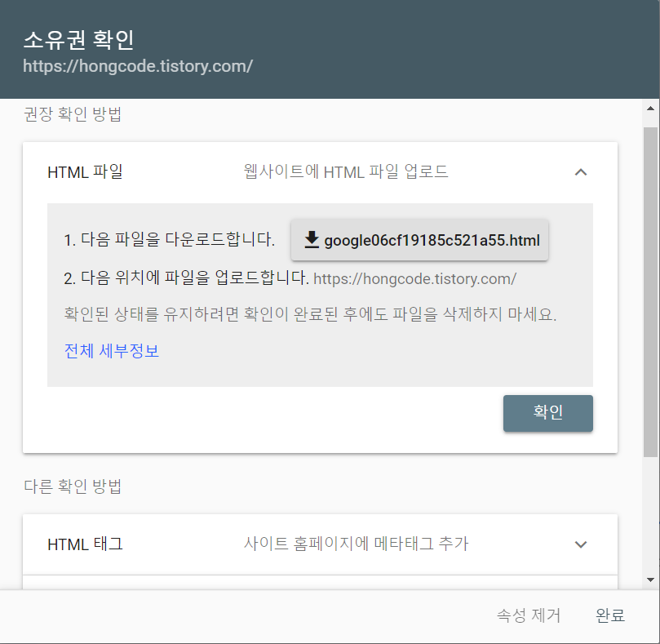Image resolution: width=660 pixels, height=644 pixels.
Task: Open the 전체 세부정보 link
Action: (112, 351)
